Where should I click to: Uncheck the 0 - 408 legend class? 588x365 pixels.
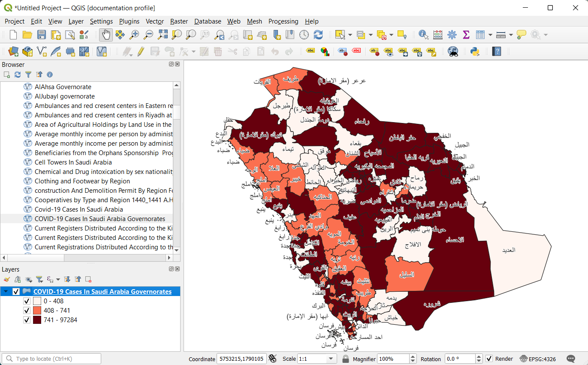(x=27, y=301)
